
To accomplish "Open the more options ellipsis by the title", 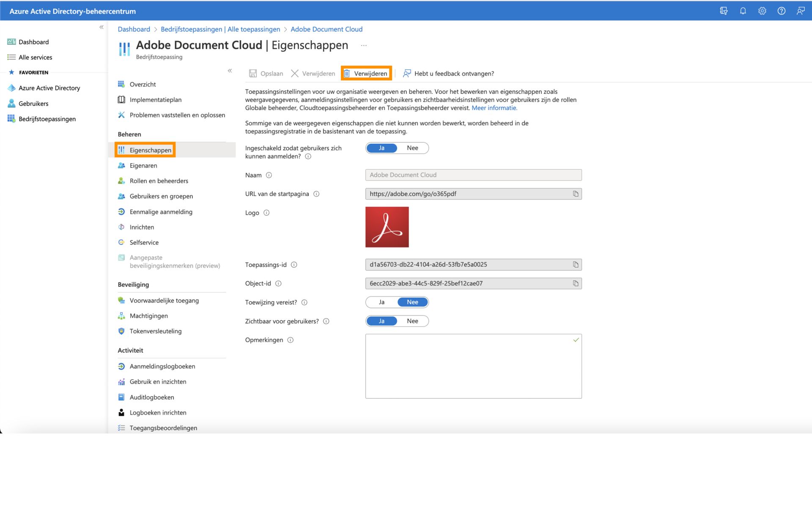I will (364, 45).
